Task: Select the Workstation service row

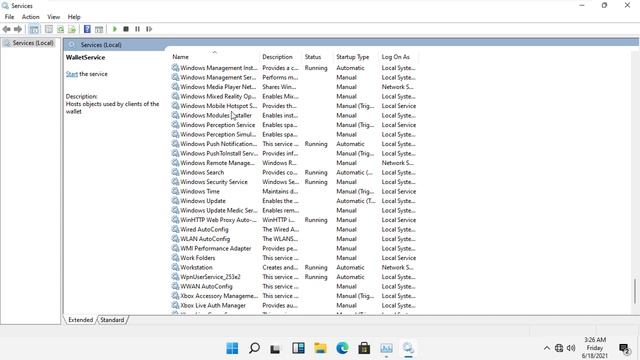Action: [294, 267]
